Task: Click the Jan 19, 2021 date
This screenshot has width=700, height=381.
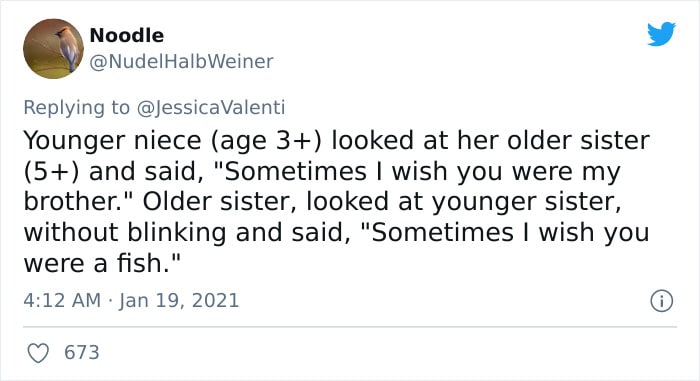Action: point(179,300)
